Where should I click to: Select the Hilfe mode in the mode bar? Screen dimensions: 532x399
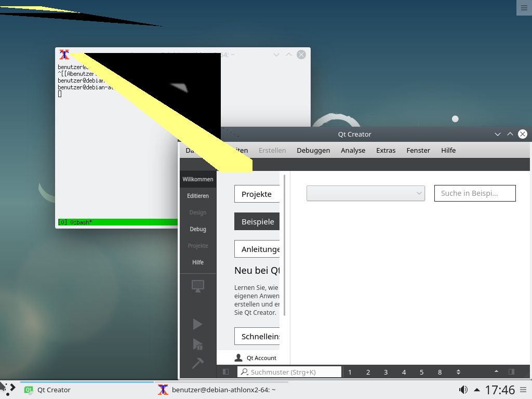(198, 262)
